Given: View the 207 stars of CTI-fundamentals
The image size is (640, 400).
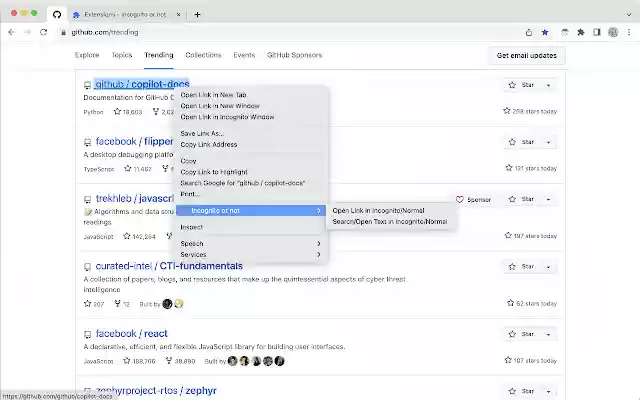Looking at the screenshot, I should (94, 304).
